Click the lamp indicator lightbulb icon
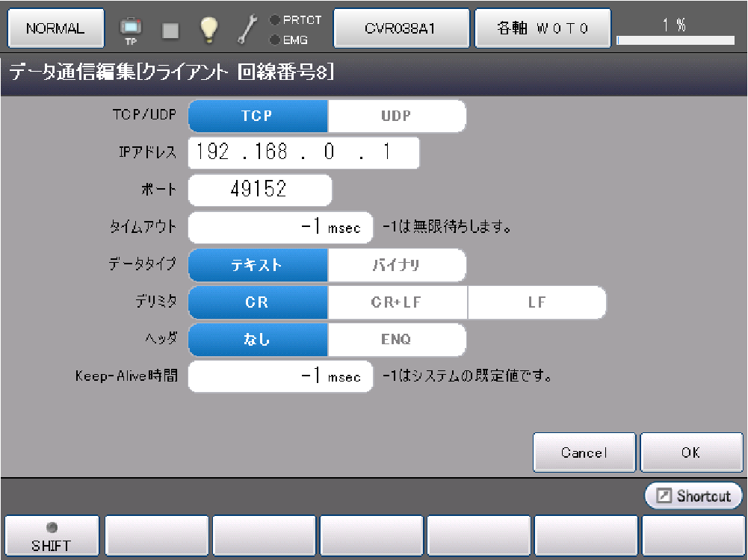The width and height of the screenshot is (748, 560). tap(210, 28)
